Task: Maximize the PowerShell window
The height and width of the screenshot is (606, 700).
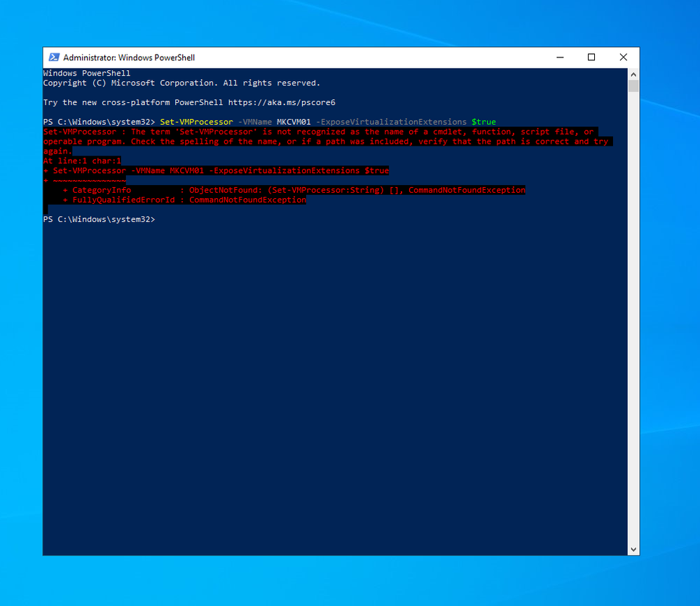Action: coord(591,57)
